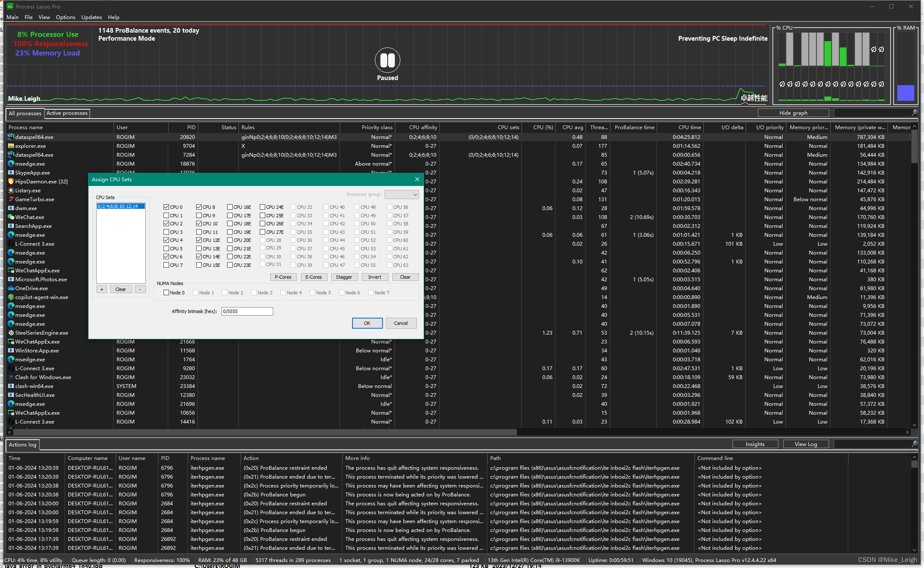Click the Clash for Windows.exe icon

coord(11,377)
